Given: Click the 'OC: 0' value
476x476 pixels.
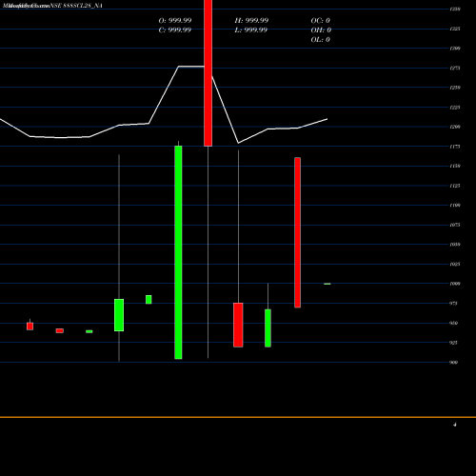Looking at the screenshot, I should click(x=321, y=20).
